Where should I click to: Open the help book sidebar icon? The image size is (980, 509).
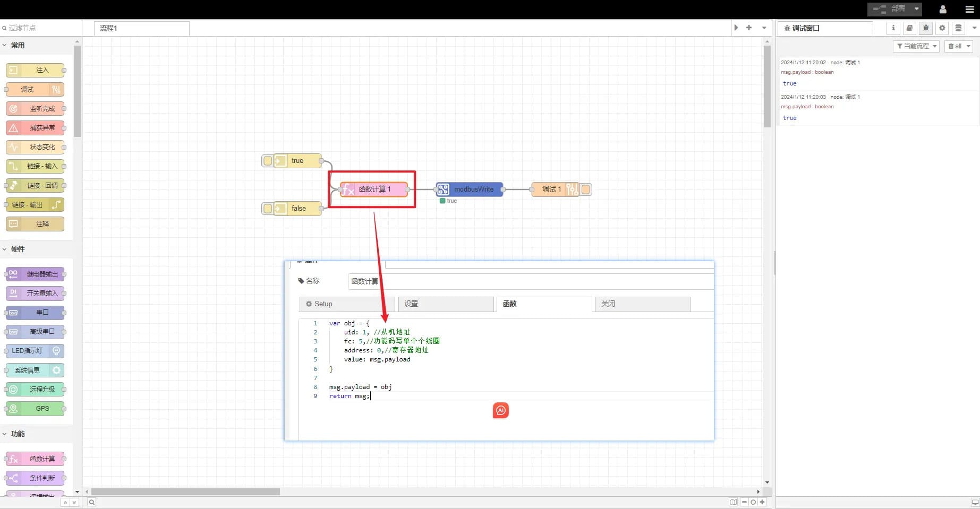coord(909,28)
